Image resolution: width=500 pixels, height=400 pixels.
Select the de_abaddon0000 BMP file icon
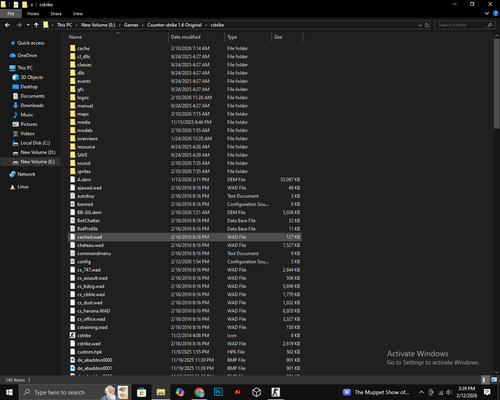click(73, 360)
